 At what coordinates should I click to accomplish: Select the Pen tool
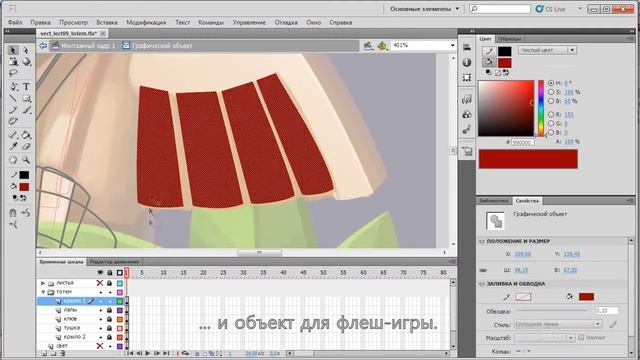[x=13, y=87]
